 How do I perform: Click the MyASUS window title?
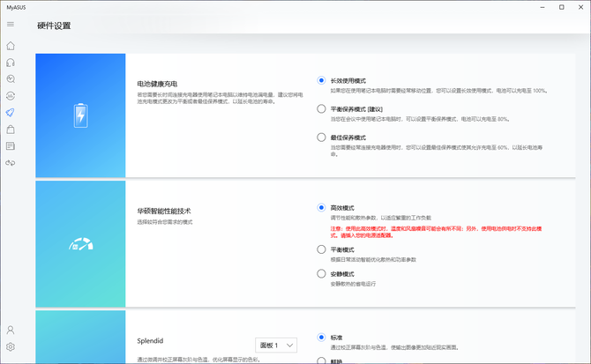(16, 8)
